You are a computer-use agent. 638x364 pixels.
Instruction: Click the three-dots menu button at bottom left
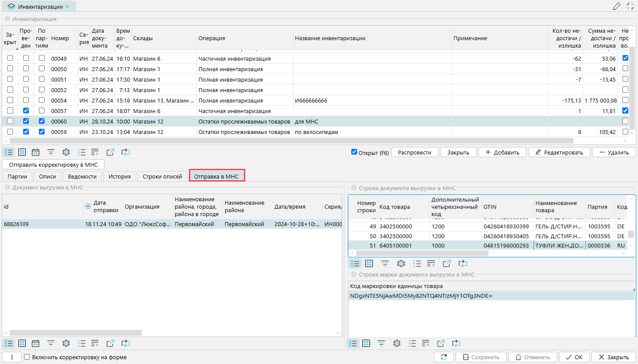12,357
